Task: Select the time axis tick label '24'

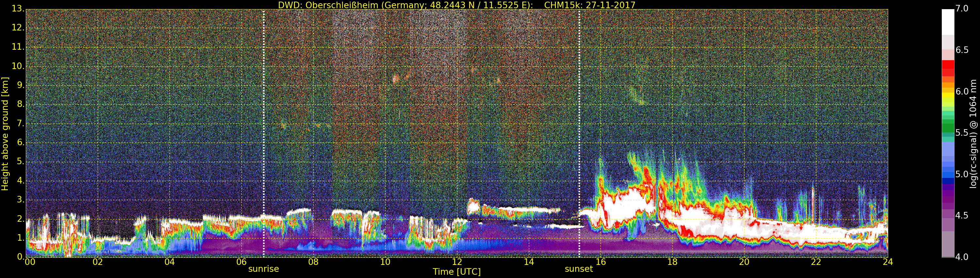Action: click(x=888, y=262)
